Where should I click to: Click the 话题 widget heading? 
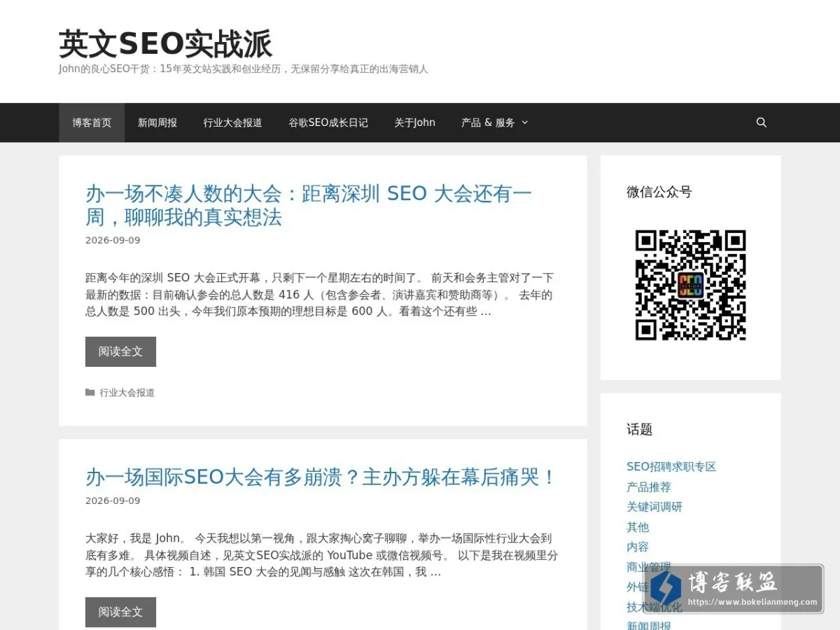[640, 429]
